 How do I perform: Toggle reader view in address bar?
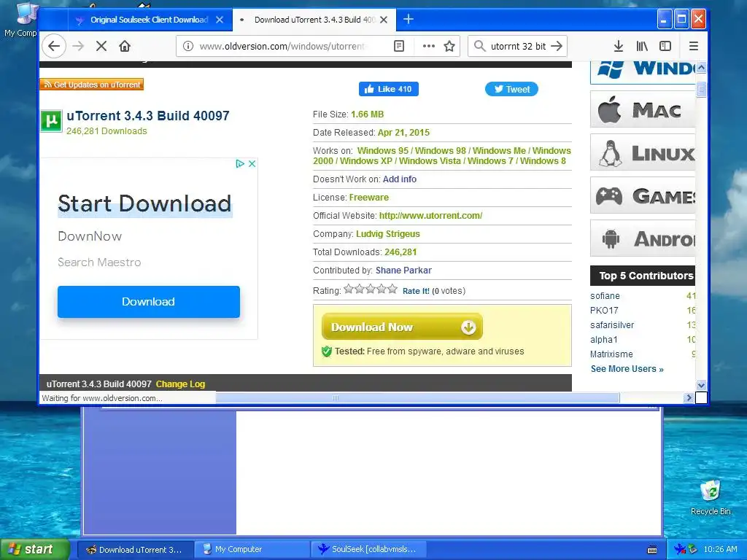tap(399, 46)
